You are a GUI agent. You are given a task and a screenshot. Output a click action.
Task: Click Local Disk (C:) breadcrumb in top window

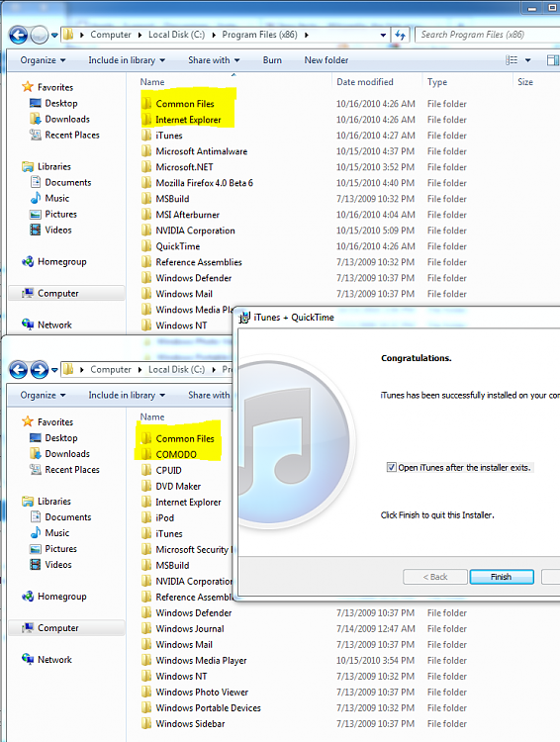[176, 35]
